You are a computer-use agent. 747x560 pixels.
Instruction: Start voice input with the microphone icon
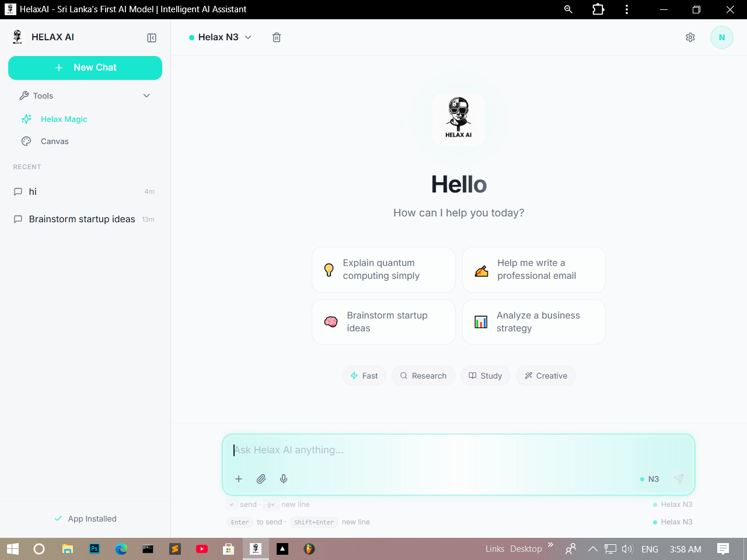click(284, 479)
